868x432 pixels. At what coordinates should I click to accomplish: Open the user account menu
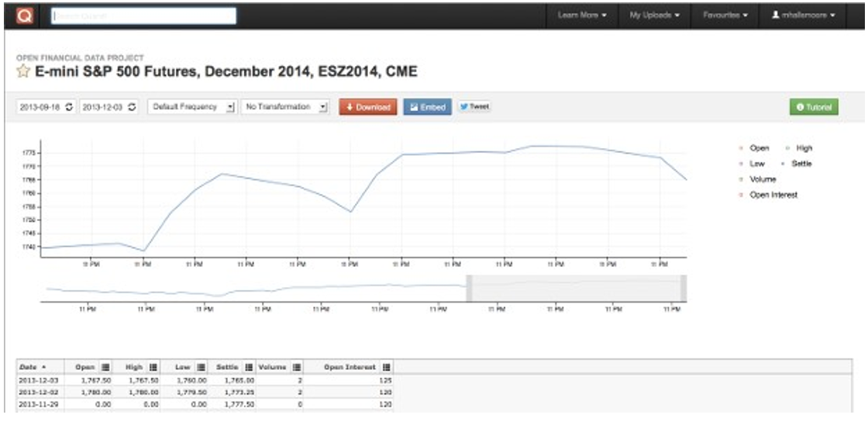click(x=803, y=16)
